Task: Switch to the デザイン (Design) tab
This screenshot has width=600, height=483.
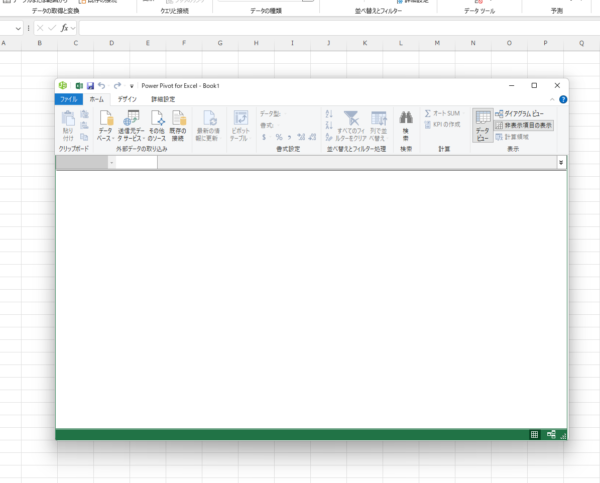Action: point(127,100)
